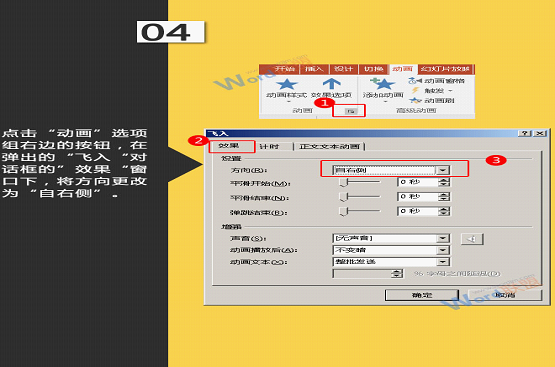
Task: Click the 触发 lightning trigger icon
Action: coord(416,91)
